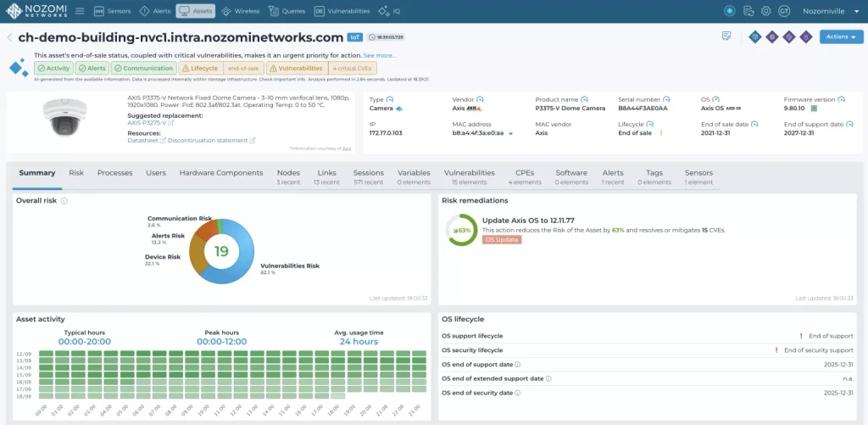Image resolution: width=868 pixels, height=425 pixels.
Task: Click the 63% risk reduction progress ring
Action: click(462, 230)
